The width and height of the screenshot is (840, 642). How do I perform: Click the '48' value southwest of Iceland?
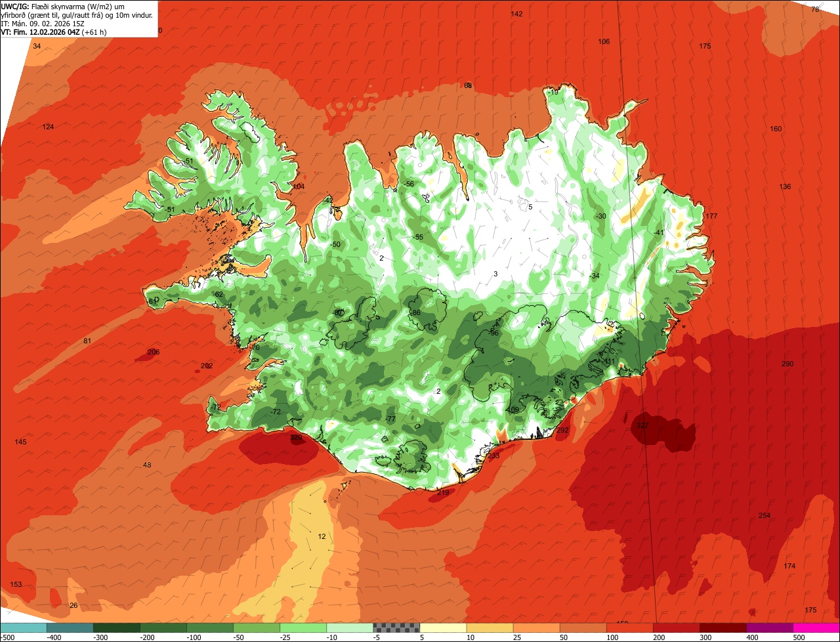point(147,465)
